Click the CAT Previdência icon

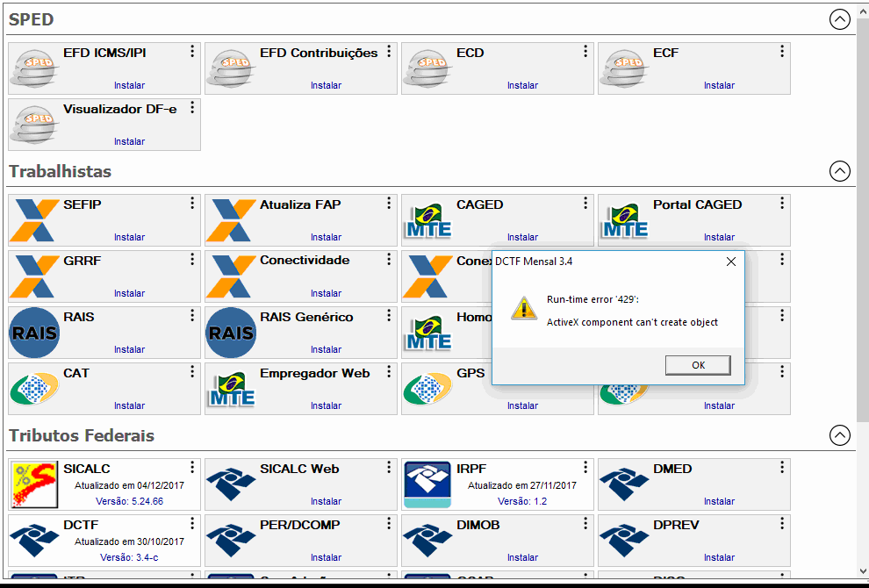pyautogui.click(x=35, y=389)
